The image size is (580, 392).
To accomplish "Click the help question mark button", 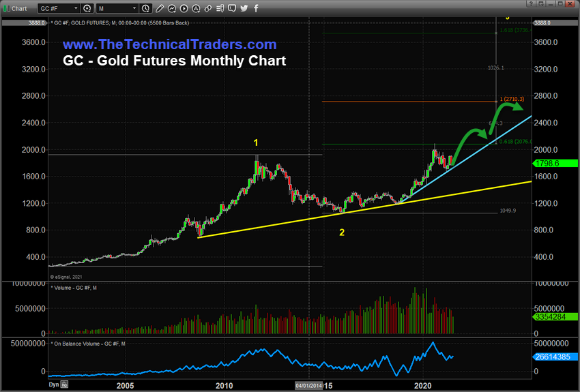I will [531, 3].
